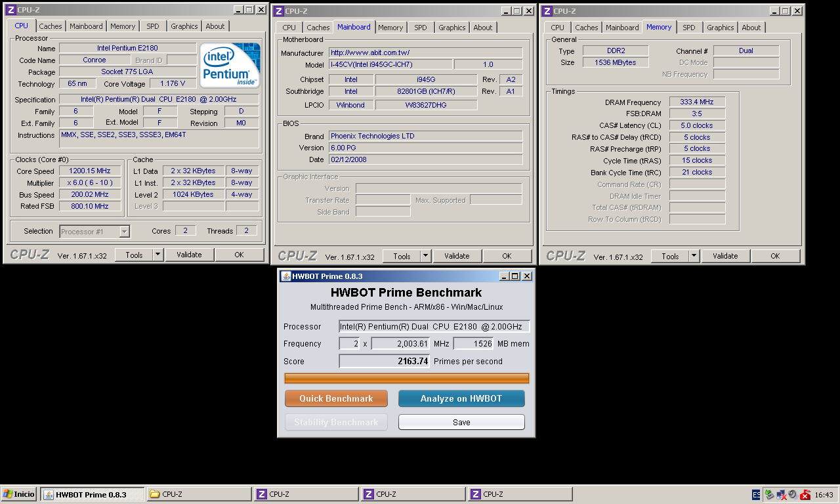Start the Quick Benchmark
Screen dimensions: 840x504
336,398
